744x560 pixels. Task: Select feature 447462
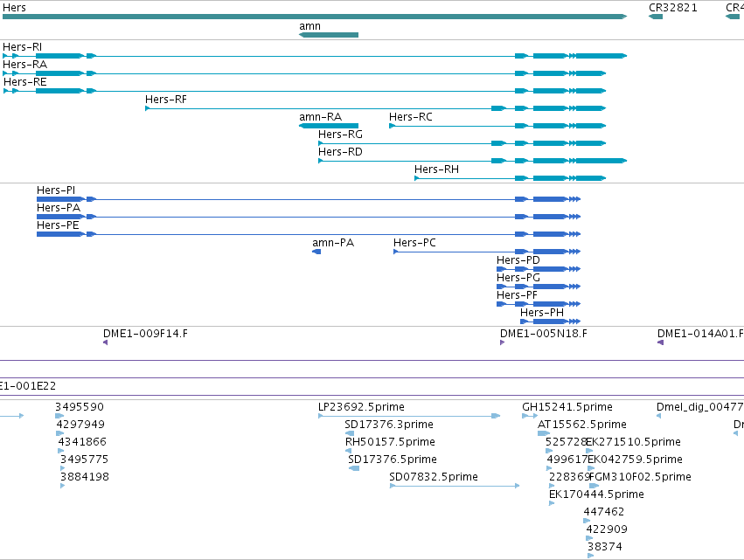pos(587,521)
